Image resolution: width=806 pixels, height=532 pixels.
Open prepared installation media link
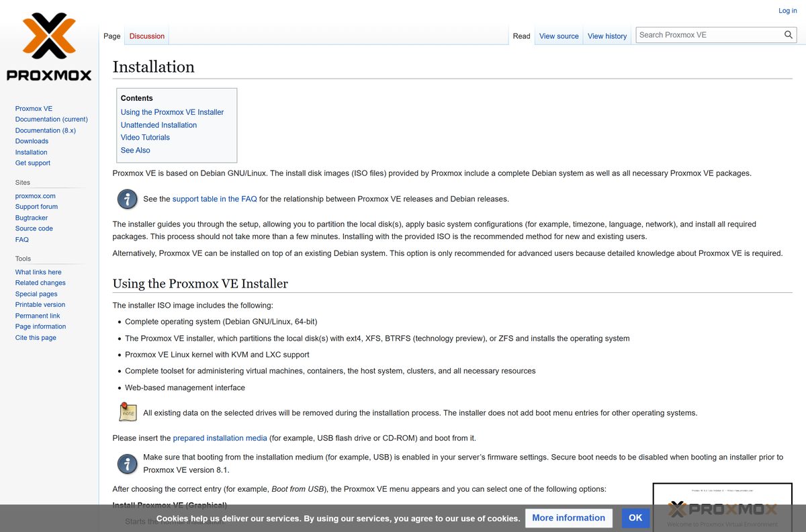point(220,438)
